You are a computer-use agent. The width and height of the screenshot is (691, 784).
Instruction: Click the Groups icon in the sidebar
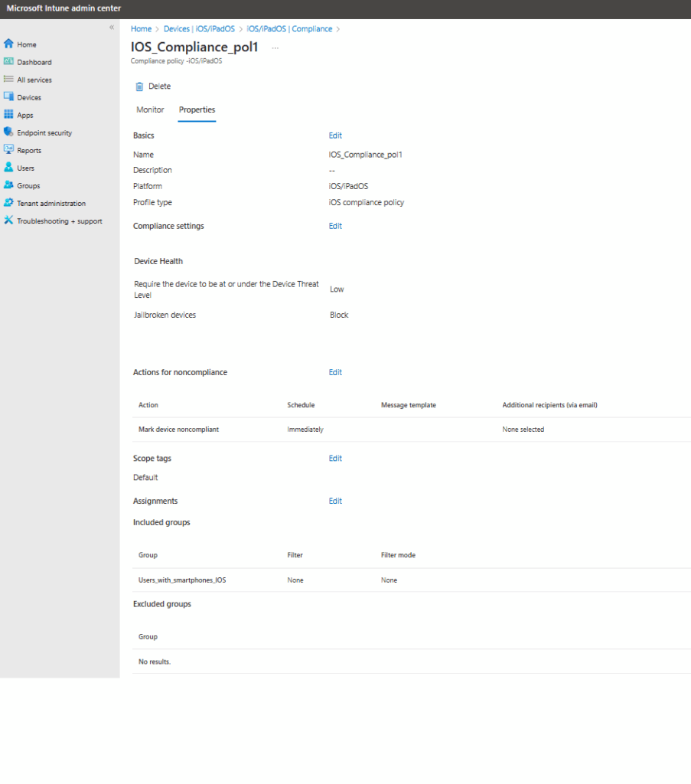coord(8,185)
